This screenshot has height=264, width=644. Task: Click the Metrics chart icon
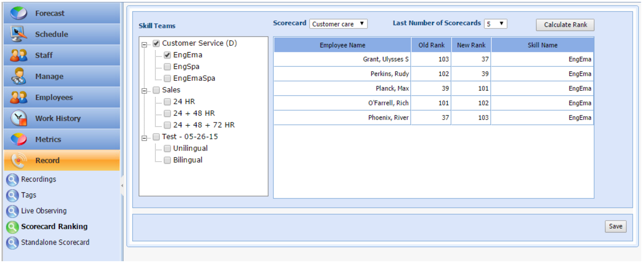19,139
